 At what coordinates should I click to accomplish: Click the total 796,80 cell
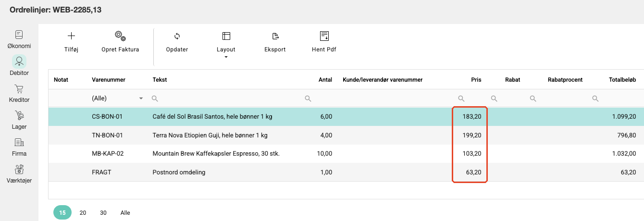click(x=627, y=135)
